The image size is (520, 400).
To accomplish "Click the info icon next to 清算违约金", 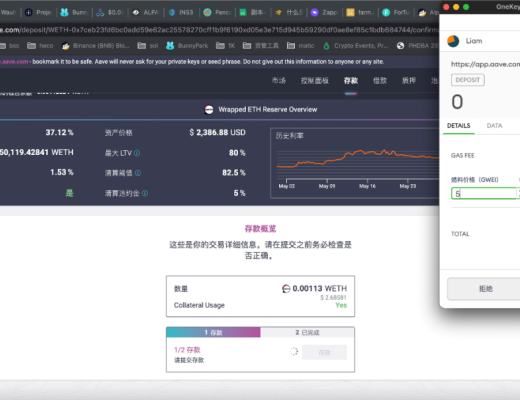I will 145,193.
